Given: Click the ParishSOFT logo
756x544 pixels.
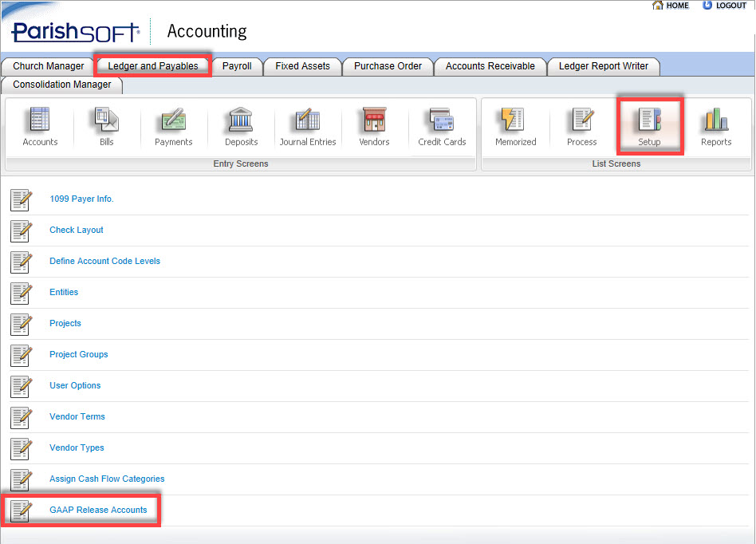Looking at the screenshot, I should [76, 32].
